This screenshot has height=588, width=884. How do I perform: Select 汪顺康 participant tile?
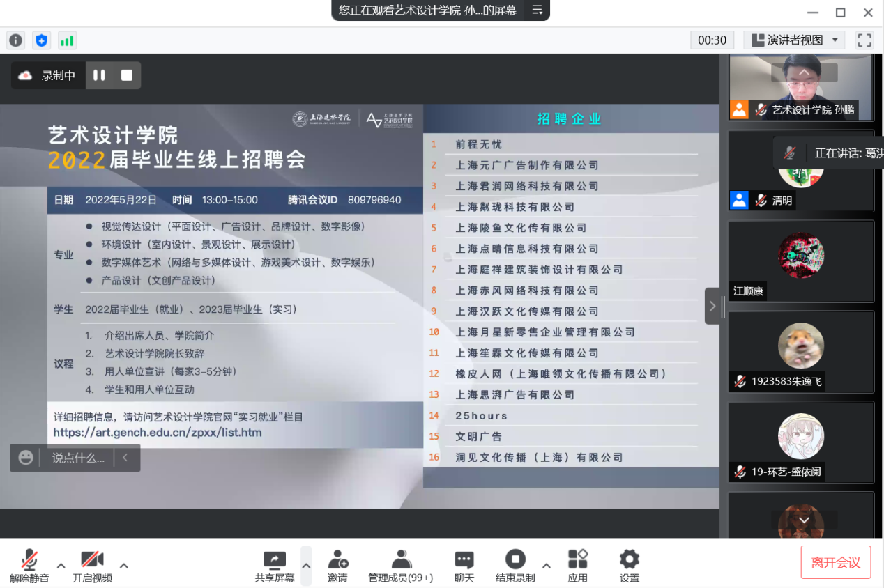coord(800,261)
